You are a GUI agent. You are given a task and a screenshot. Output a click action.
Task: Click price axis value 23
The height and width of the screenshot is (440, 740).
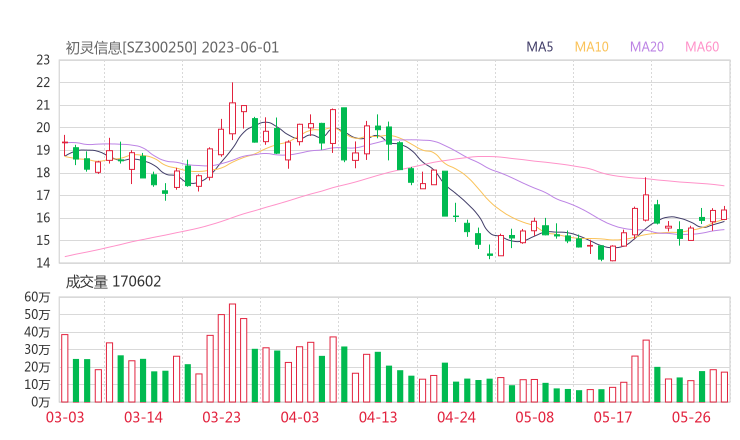[x=43, y=60]
